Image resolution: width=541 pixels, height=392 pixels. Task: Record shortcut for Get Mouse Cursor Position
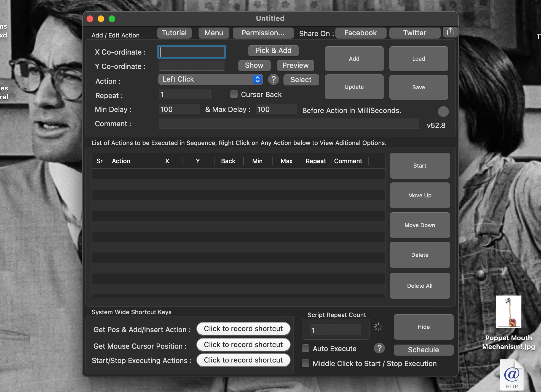coord(243,345)
